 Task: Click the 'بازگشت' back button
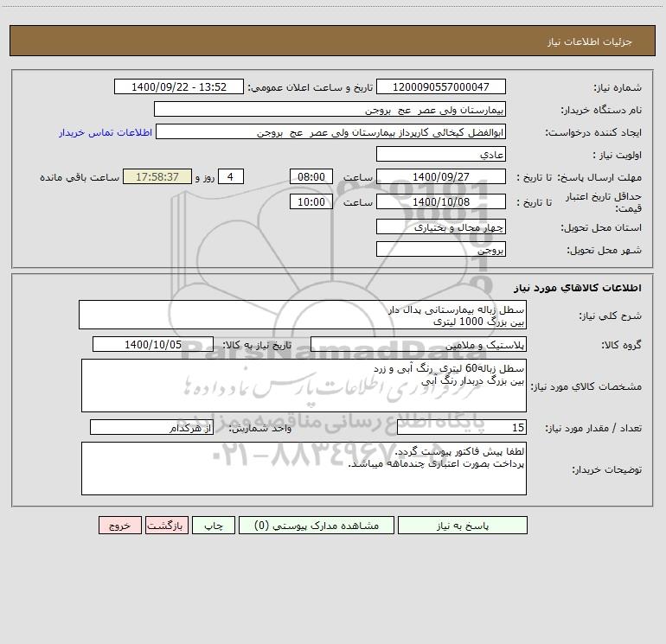point(166,525)
